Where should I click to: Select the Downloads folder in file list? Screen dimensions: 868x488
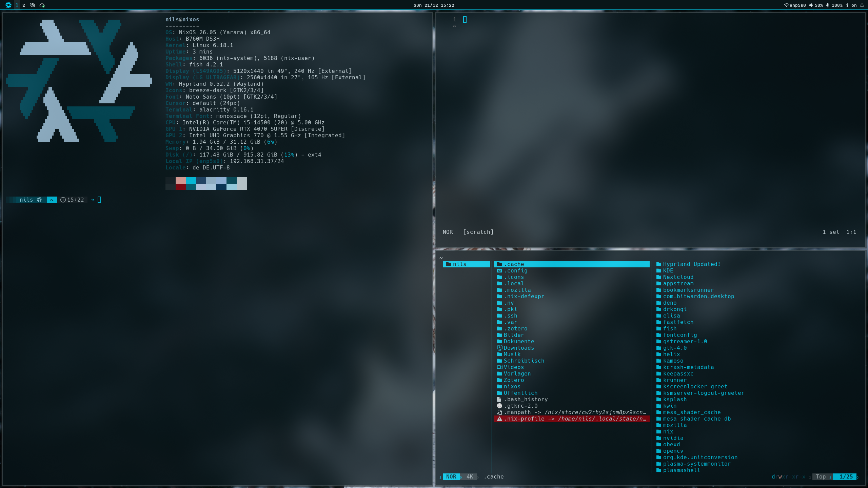coord(518,348)
